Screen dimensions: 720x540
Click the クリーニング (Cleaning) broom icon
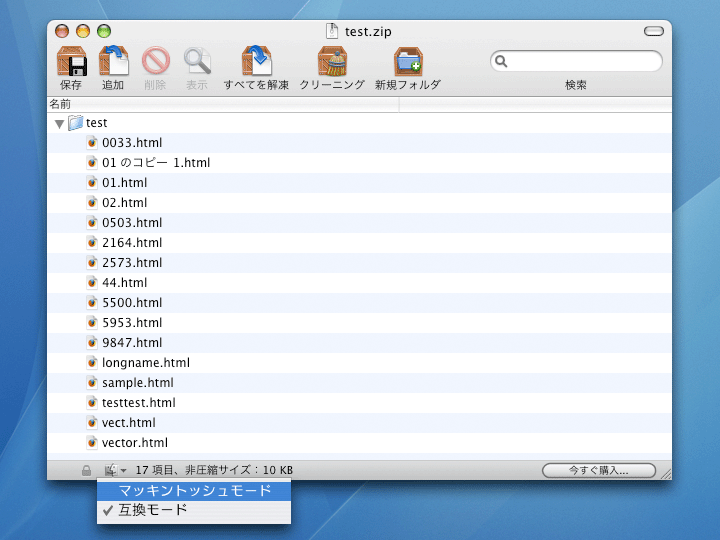coord(332,61)
